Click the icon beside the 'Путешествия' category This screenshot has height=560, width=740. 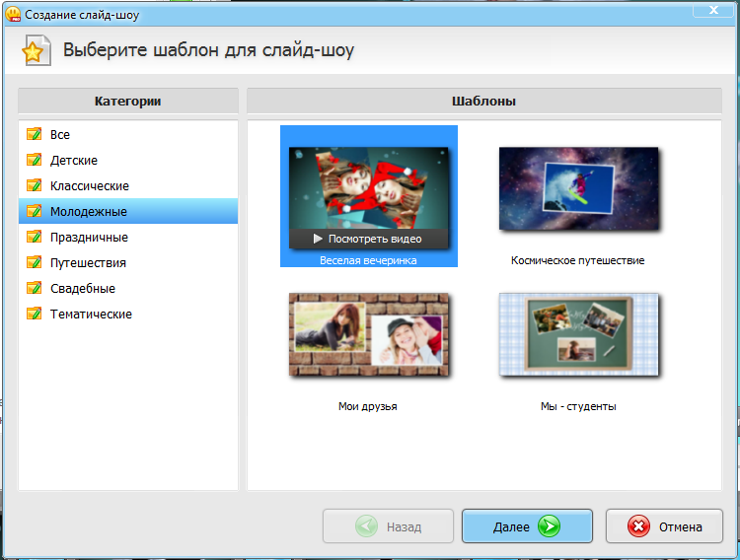tap(34, 262)
